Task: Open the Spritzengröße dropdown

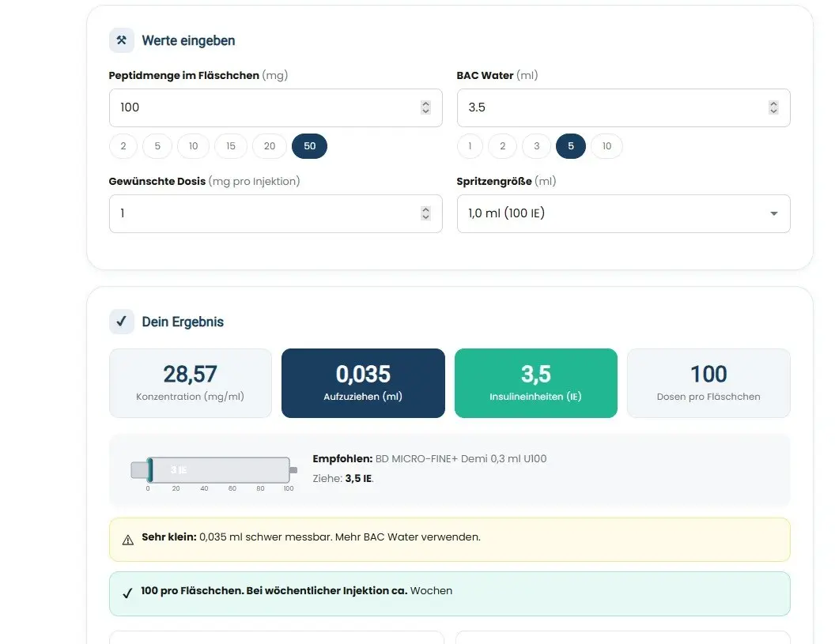Action: click(624, 213)
